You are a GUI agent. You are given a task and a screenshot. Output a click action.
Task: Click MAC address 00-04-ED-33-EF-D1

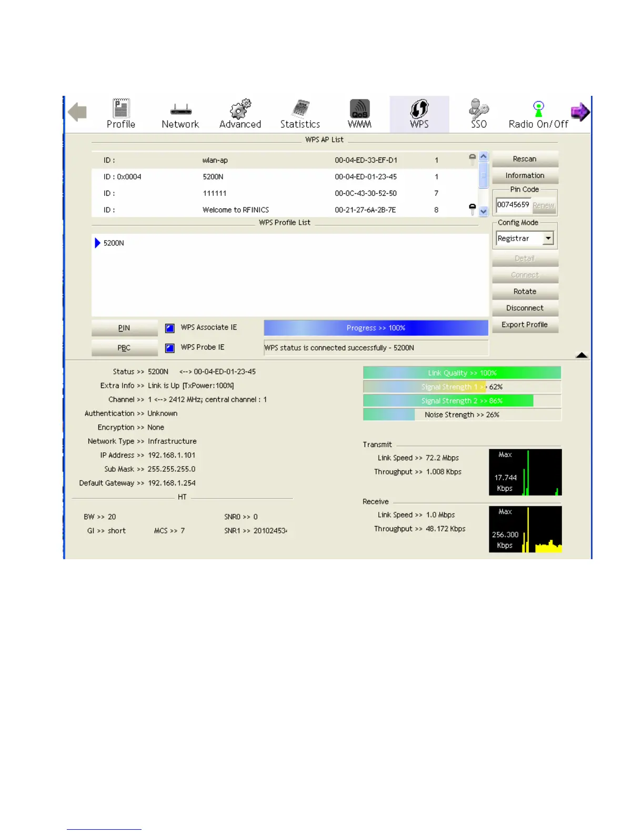click(x=366, y=160)
